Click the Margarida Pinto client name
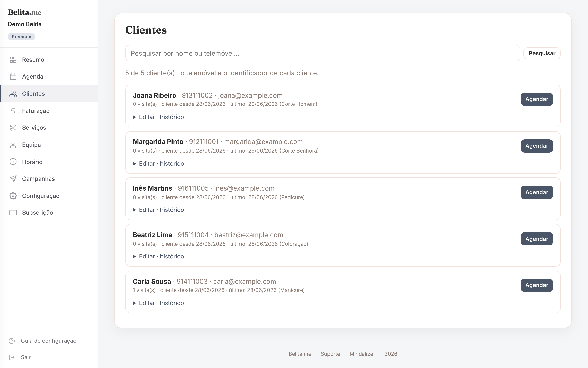This screenshot has width=588, height=368. click(x=158, y=142)
